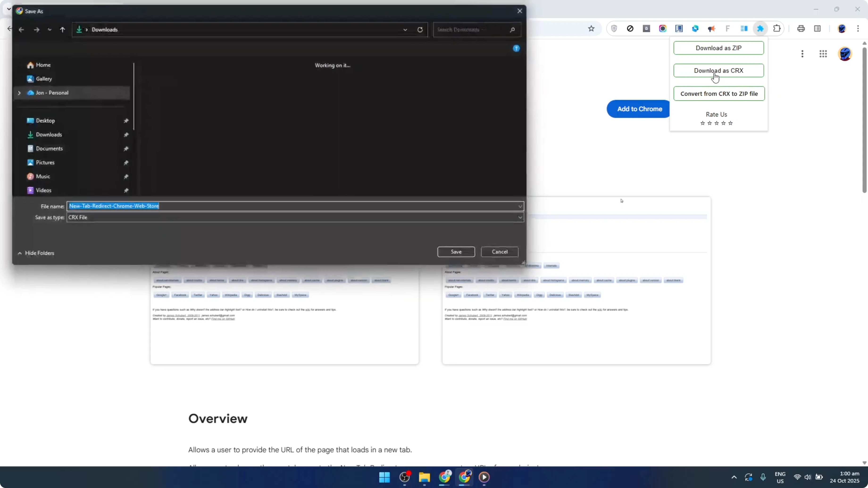The height and width of the screenshot is (488, 868).
Task: Click the Help question mark in Save As dialog
Action: pos(516,48)
